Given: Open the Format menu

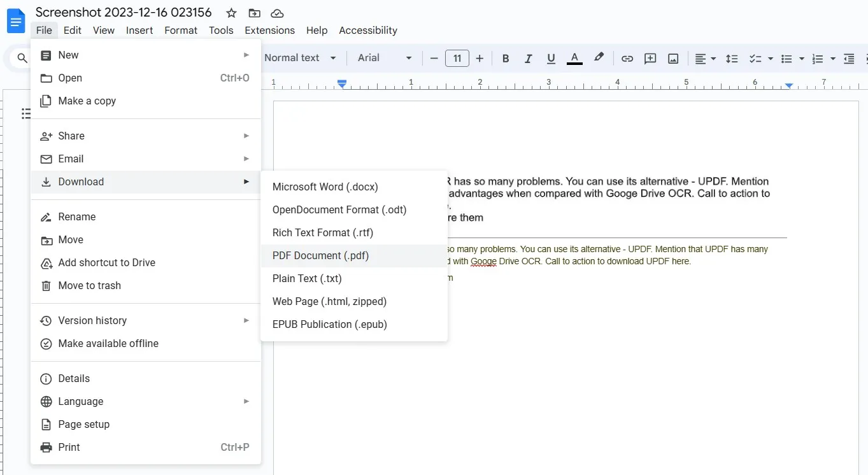Looking at the screenshot, I should [180, 30].
